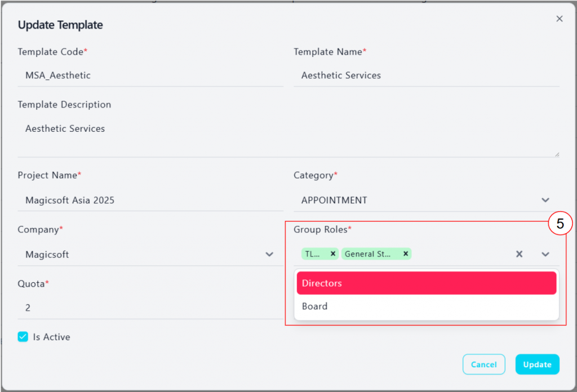Select Directors from the roles list
This screenshot has width=577, height=392.
tap(426, 283)
